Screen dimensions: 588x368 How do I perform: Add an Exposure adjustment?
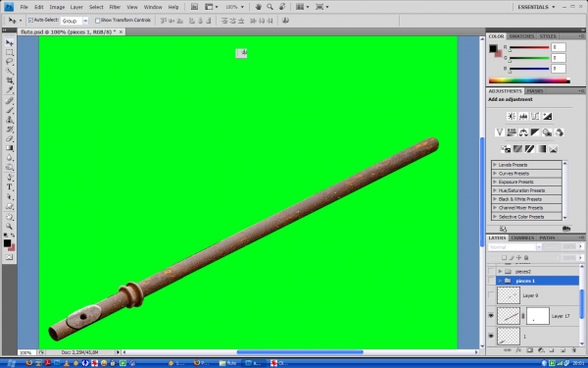547,116
